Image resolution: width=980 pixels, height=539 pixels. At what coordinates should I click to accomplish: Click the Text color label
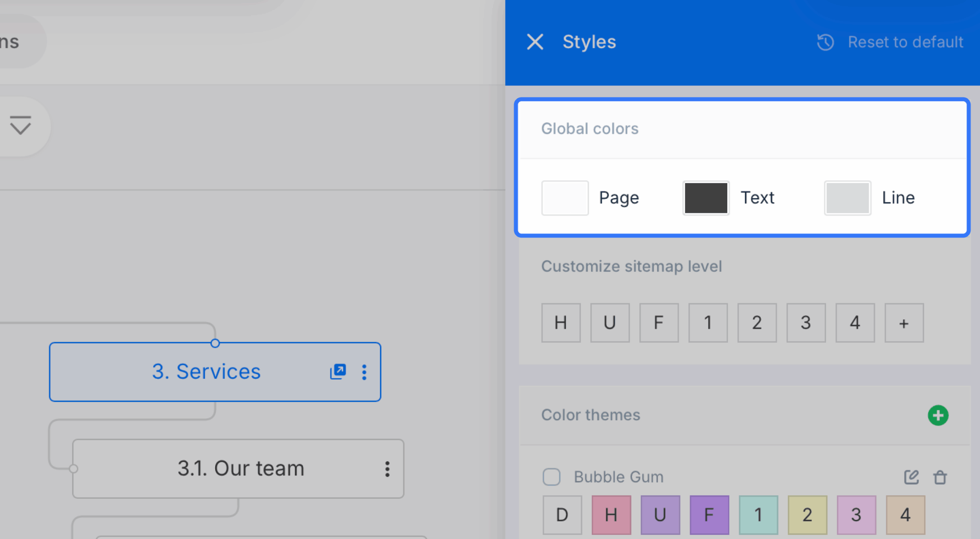pyautogui.click(x=758, y=198)
